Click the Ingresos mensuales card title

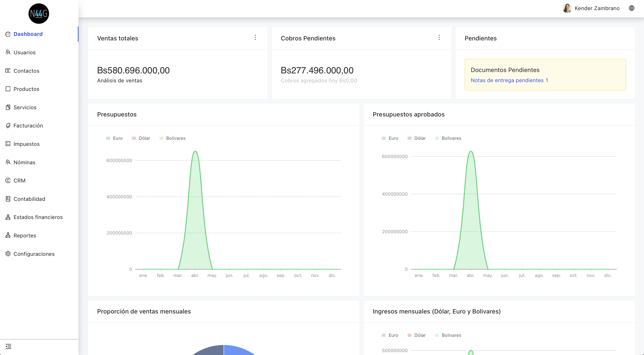(x=437, y=311)
